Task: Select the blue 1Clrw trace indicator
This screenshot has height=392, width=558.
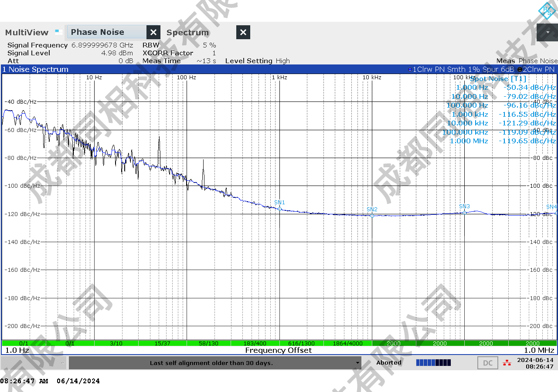Action: pos(409,69)
